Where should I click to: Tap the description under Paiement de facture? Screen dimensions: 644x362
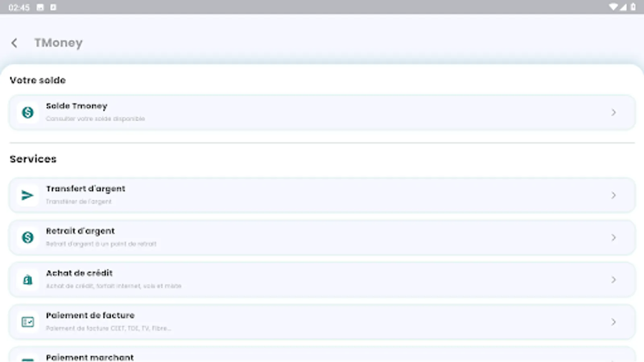[108, 328]
